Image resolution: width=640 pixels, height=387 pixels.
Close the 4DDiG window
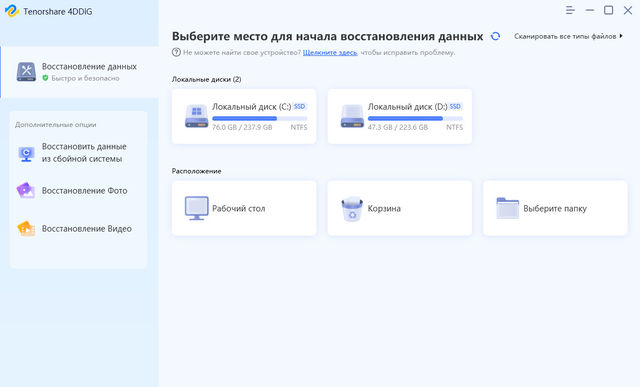click(628, 10)
